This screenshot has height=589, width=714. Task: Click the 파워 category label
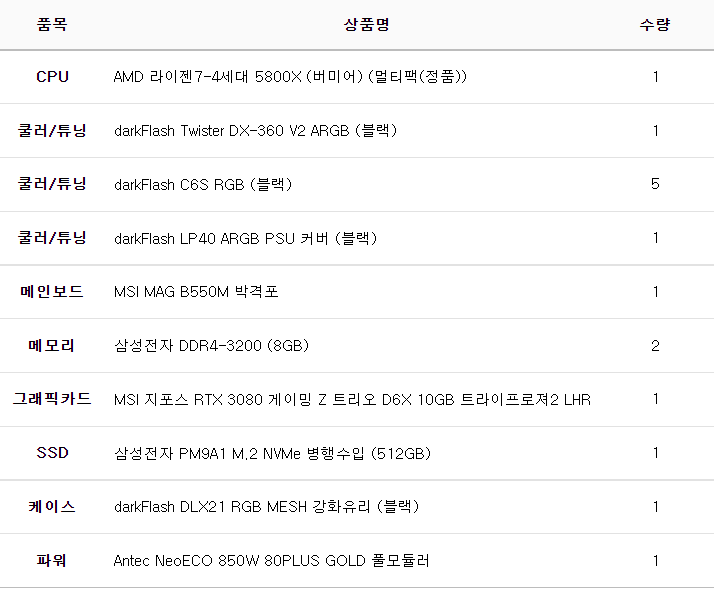tap(52, 561)
